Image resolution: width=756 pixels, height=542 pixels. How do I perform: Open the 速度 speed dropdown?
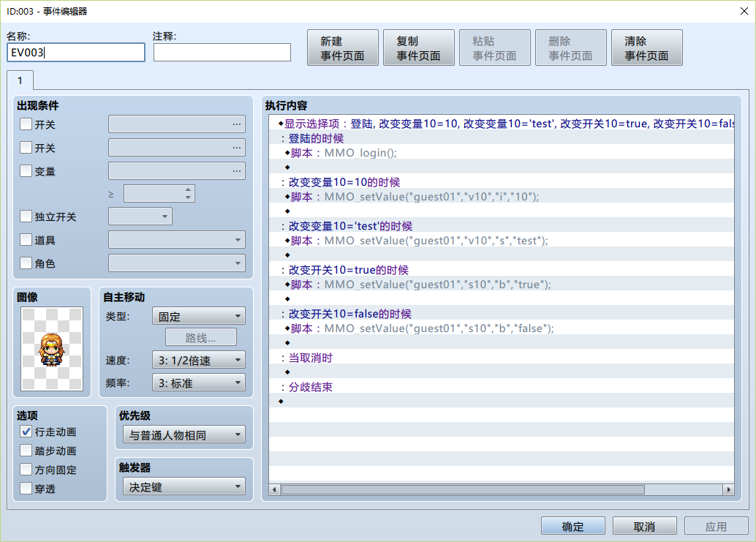point(199,360)
